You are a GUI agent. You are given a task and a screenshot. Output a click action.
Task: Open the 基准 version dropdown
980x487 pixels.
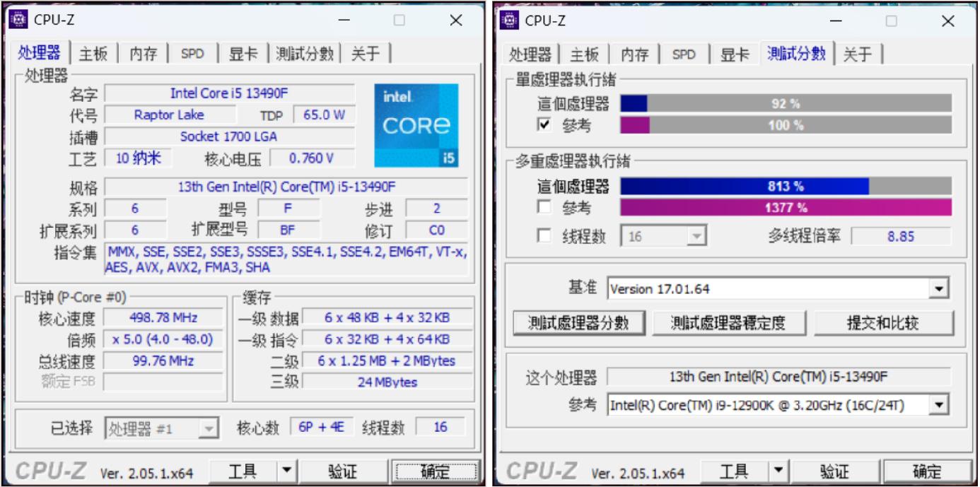939,288
